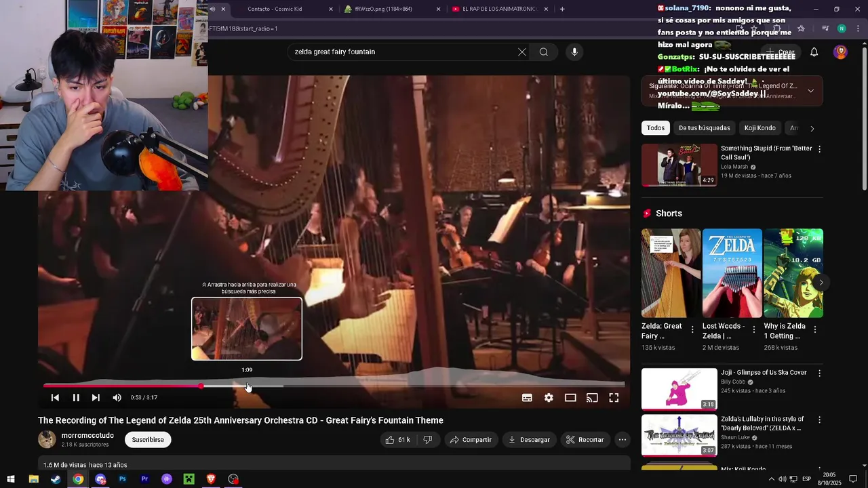The image size is (868, 488).
Task: Open YouTube notifications bell
Action: (x=814, y=52)
